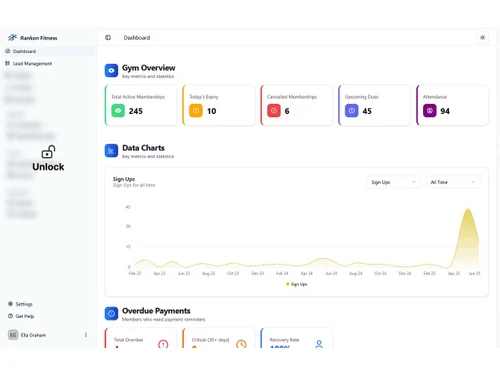The width and height of the screenshot is (500, 375).
Task: Toggle the light/dark theme sun icon
Action: (x=482, y=38)
